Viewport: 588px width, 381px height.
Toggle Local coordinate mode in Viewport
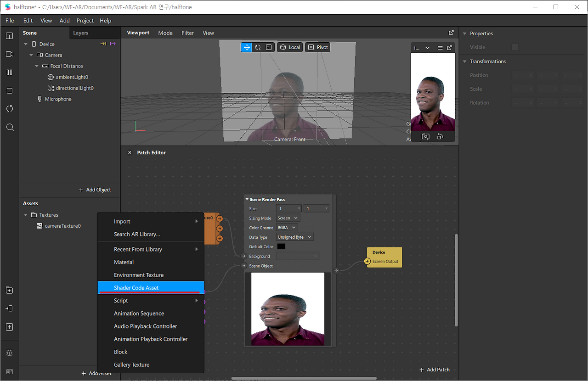point(290,47)
